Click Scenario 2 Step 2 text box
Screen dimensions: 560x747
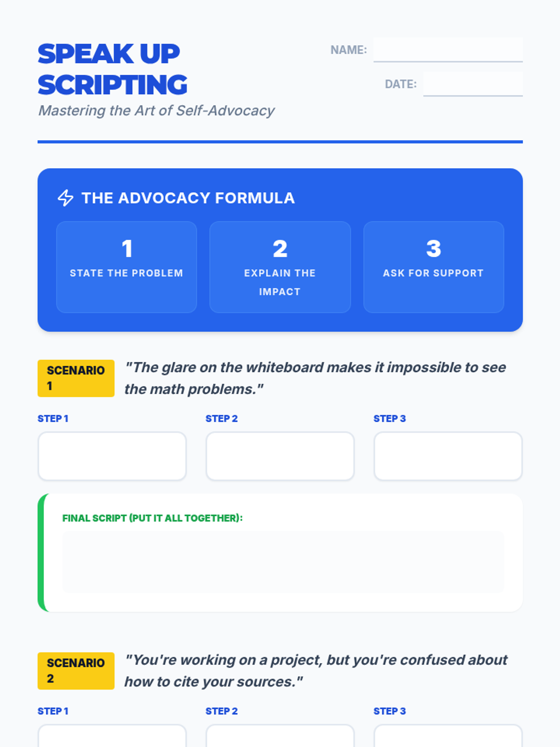click(280, 736)
